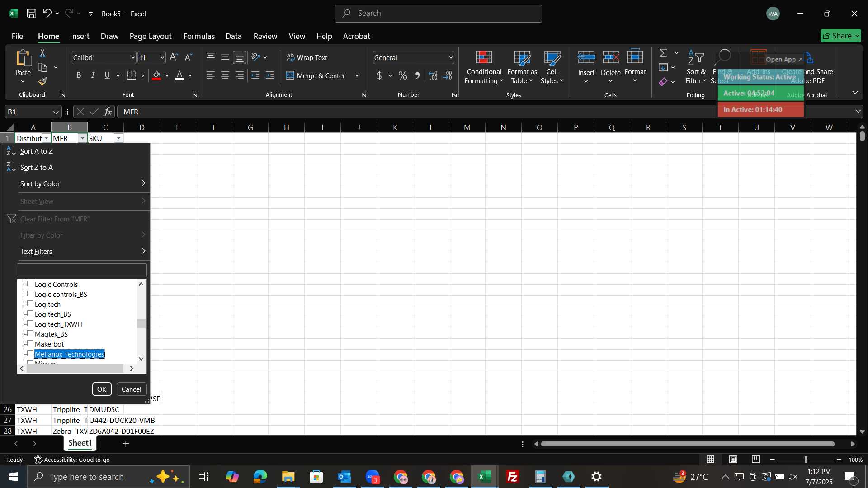Click Increase Font Size icon

[x=174, y=57]
